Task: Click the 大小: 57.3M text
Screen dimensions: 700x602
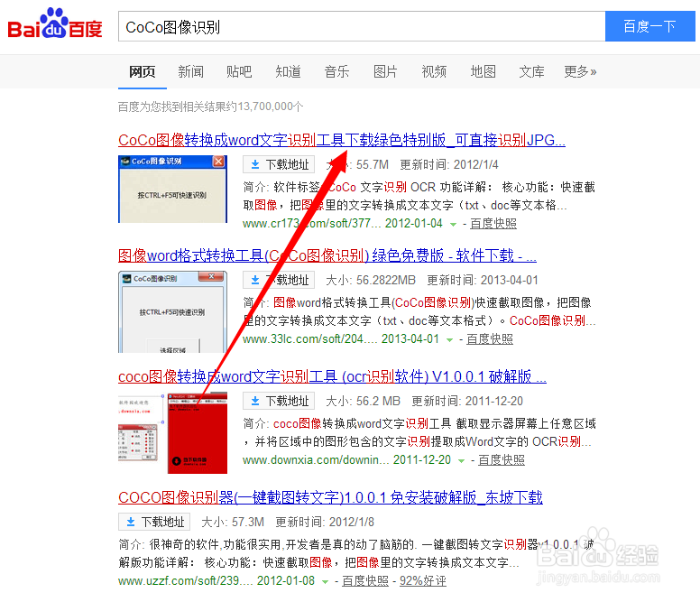Action: click(233, 522)
